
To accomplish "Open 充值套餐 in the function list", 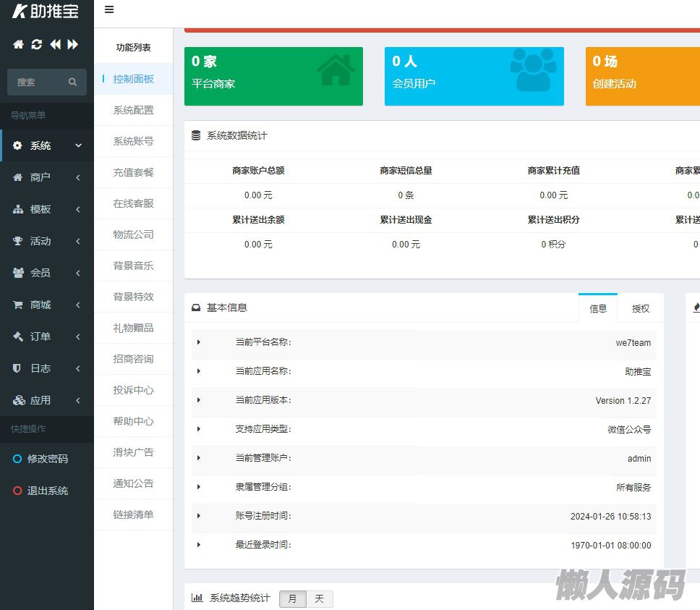I will pyautogui.click(x=133, y=172).
